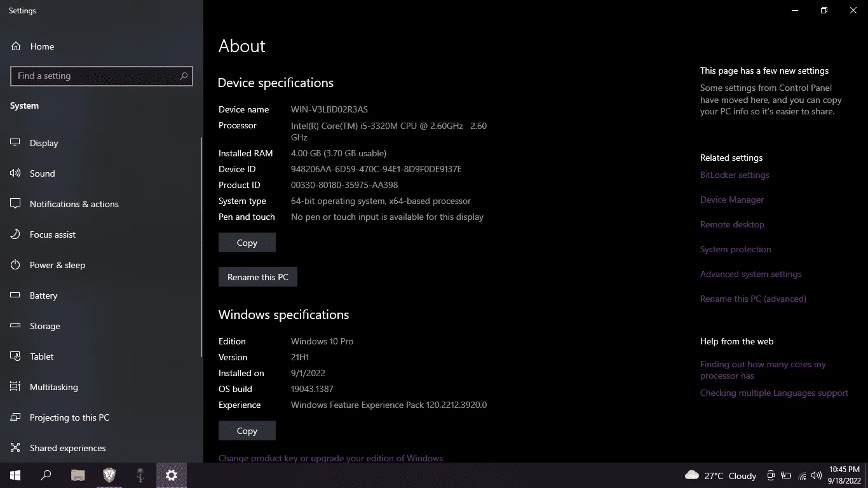
Task: Click Product ID 00330-80180-35975-AA398
Action: (x=344, y=185)
